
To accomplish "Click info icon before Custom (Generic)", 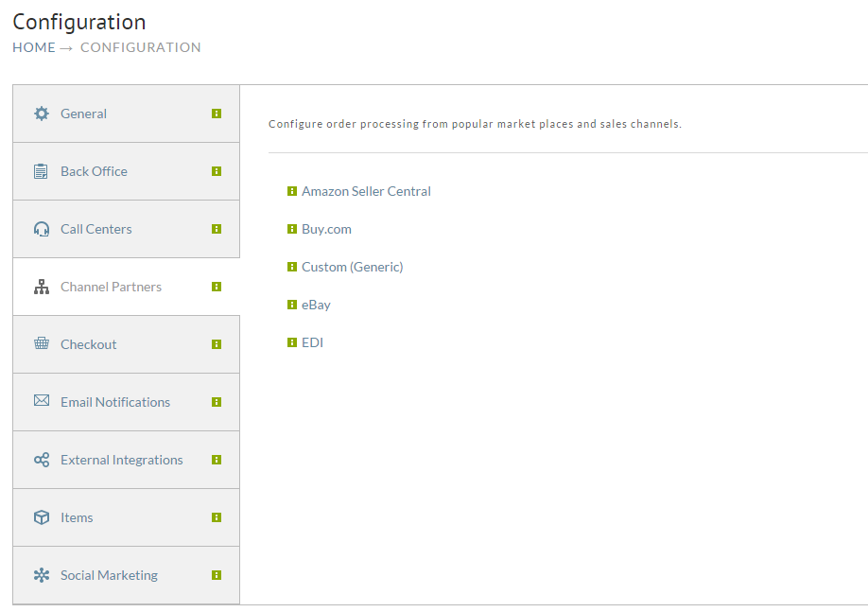I will point(292,267).
